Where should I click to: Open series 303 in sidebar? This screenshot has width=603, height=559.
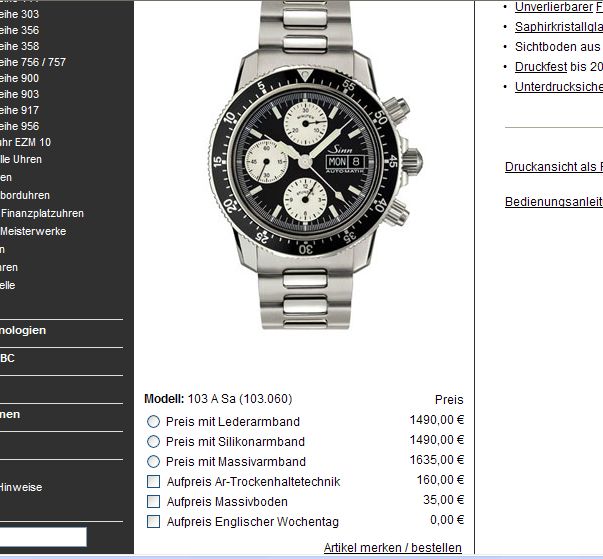pyautogui.click(x=19, y=14)
